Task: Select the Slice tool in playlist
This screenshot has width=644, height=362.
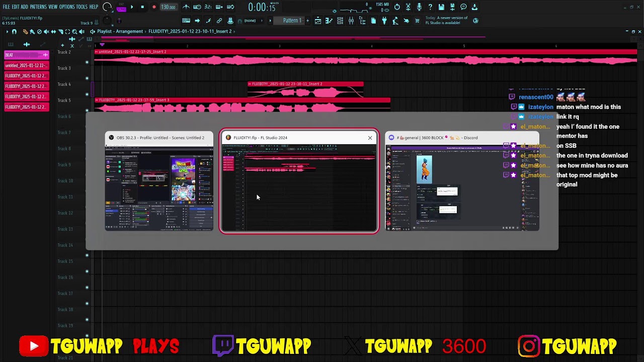Action: coord(60,31)
